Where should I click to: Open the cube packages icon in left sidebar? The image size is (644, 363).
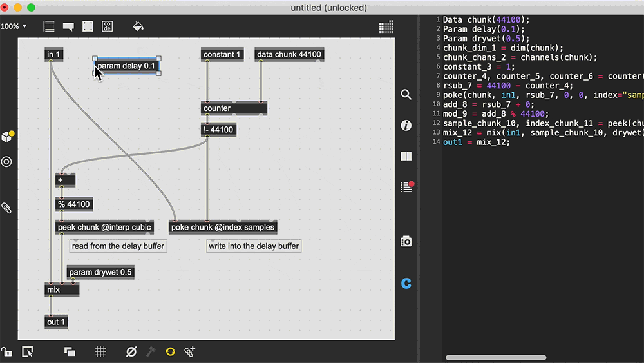7,136
